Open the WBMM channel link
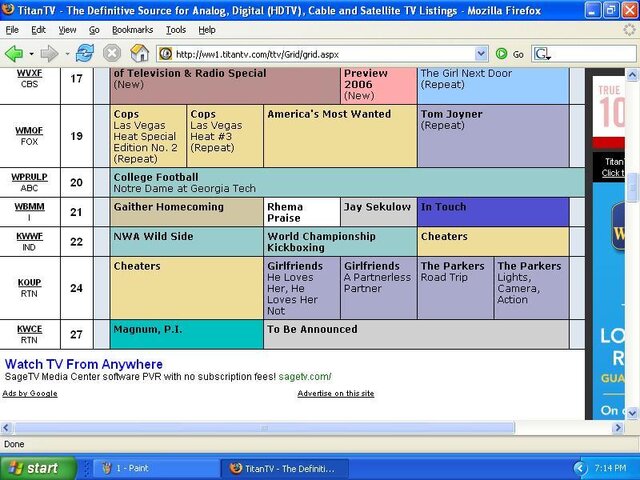This screenshot has width=640, height=480. (29, 207)
